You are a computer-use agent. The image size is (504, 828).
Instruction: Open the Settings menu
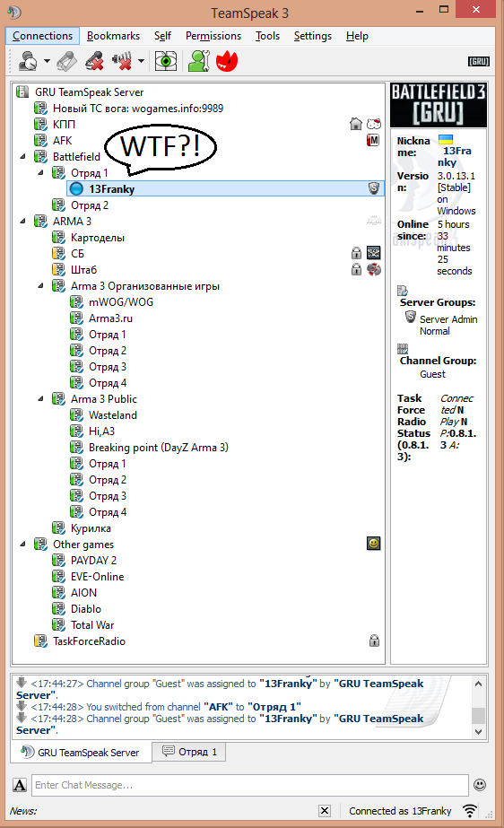pos(313,36)
